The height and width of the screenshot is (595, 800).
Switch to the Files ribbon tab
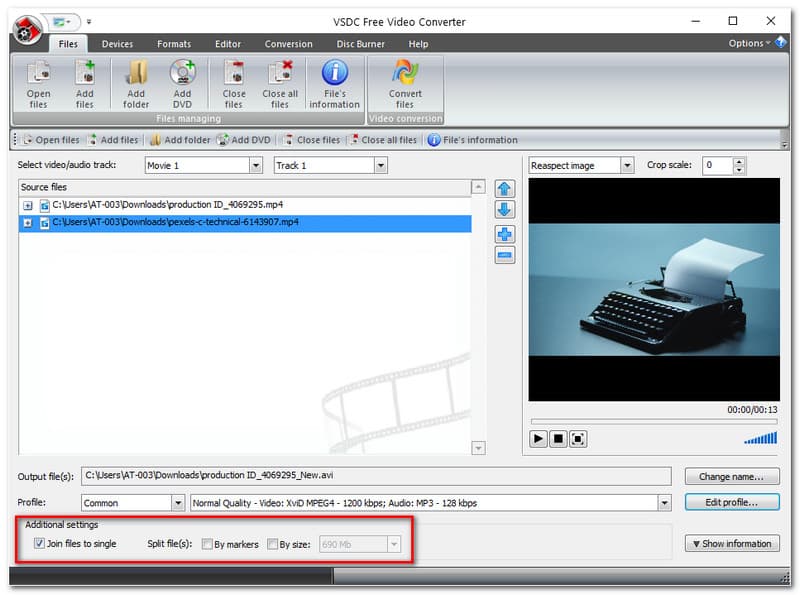pos(68,44)
